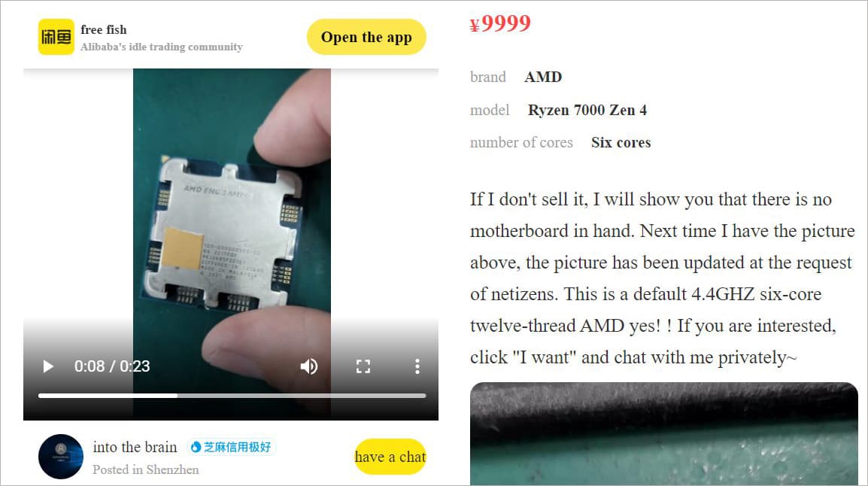Open the video's three-dot options menu
The height and width of the screenshot is (486, 868).
click(x=417, y=366)
